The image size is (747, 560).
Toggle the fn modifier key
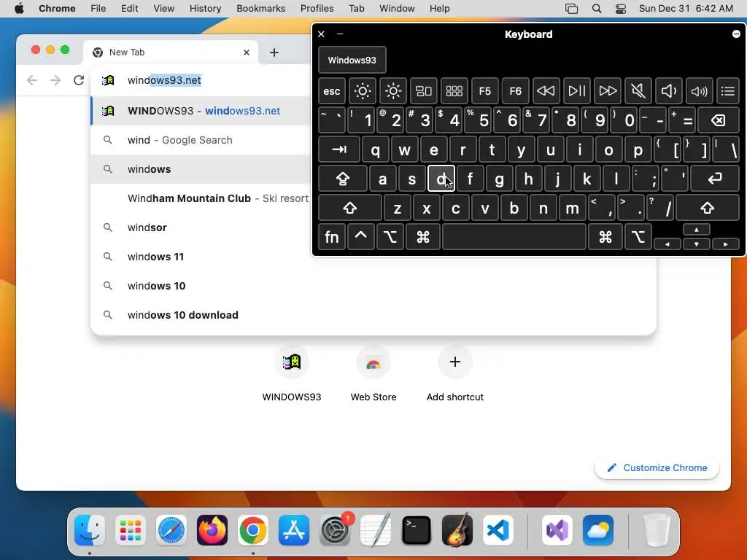coord(332,237)
